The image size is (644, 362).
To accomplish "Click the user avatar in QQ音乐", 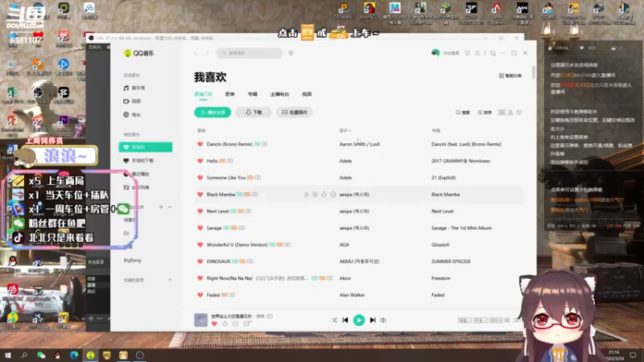I will coord(436,53).
